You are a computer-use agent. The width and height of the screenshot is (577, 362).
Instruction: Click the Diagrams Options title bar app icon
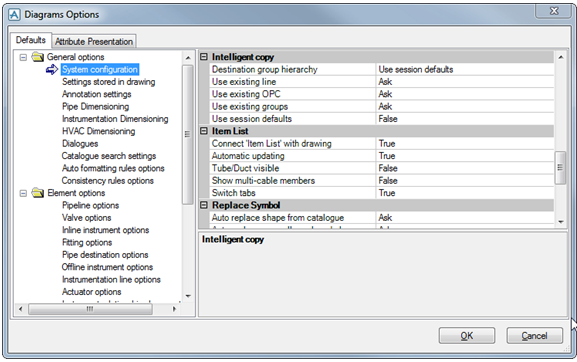coord(14,15)
